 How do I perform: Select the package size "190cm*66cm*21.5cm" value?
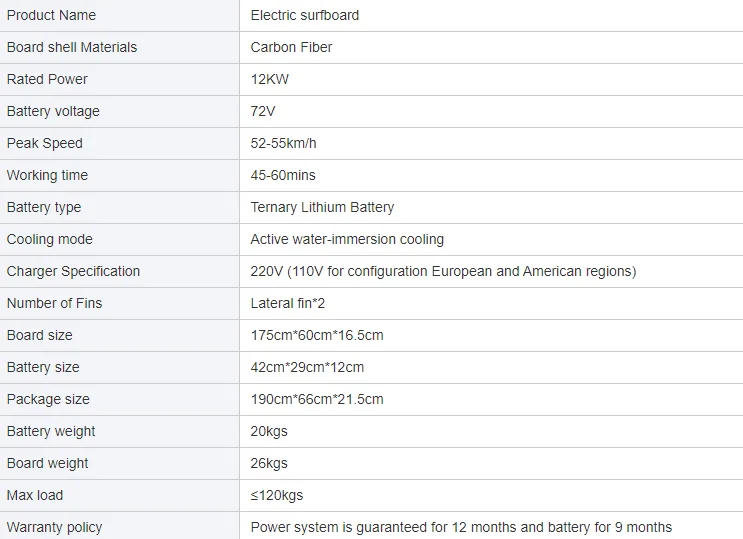316,399
